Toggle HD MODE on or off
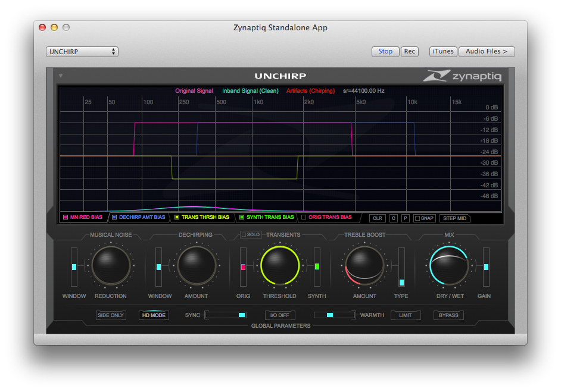Viewport: 561px width, 392px height. click(x=154, y=315)
